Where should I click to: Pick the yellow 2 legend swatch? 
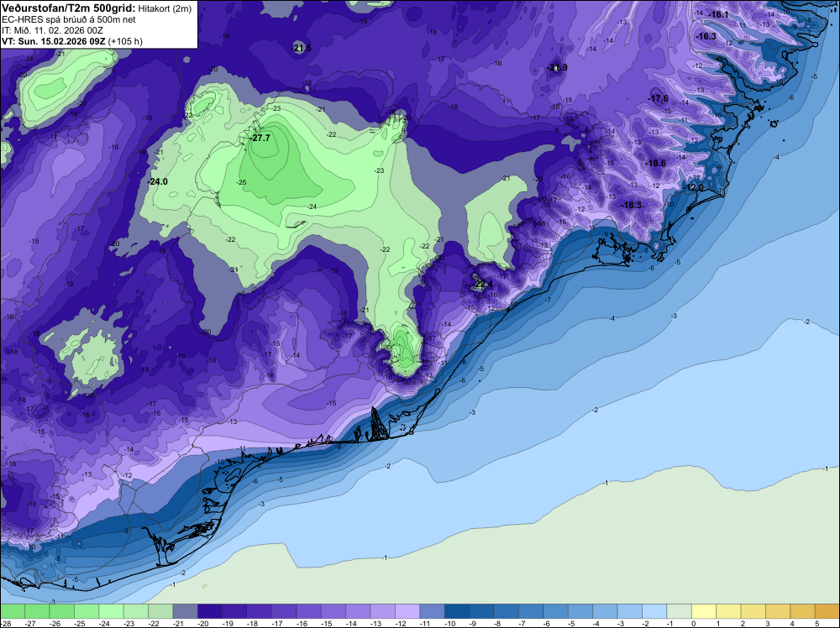point(753,611)
